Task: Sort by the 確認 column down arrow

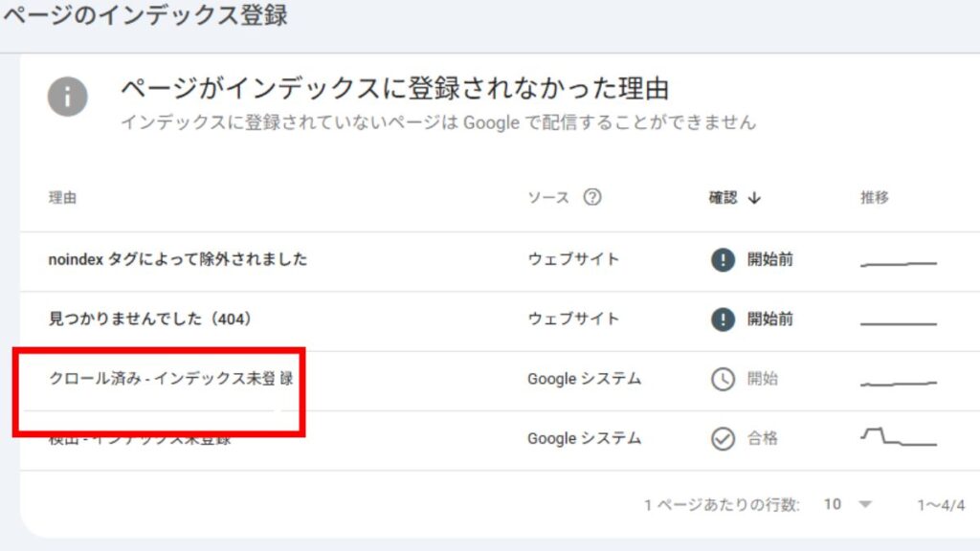Action: point(754,198)
